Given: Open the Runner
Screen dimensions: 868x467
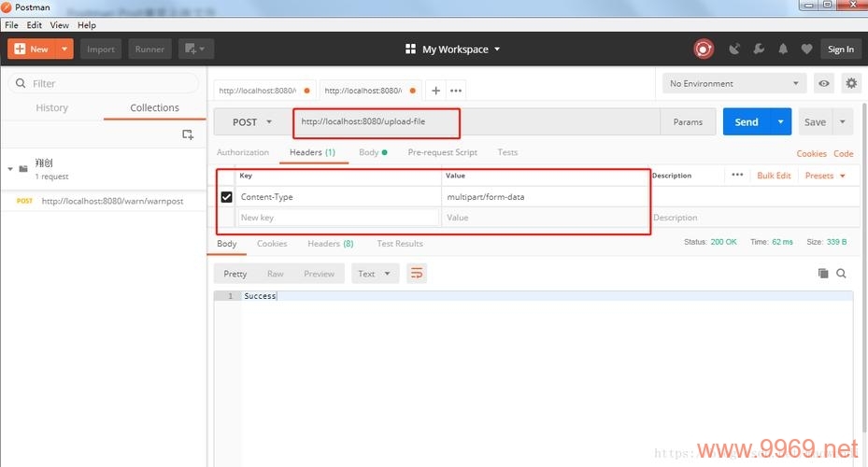Looking at the screenshot, I should coord(149,49).
